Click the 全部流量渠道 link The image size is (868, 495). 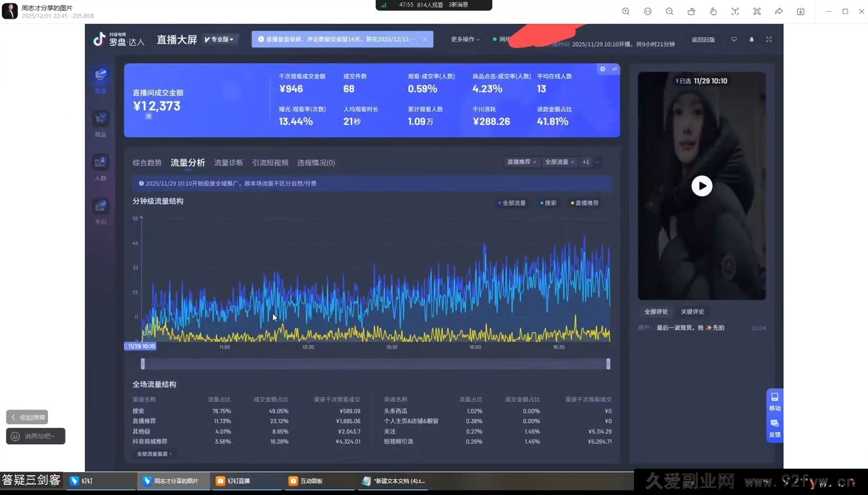pyautogui.click(x=154, y=454)
